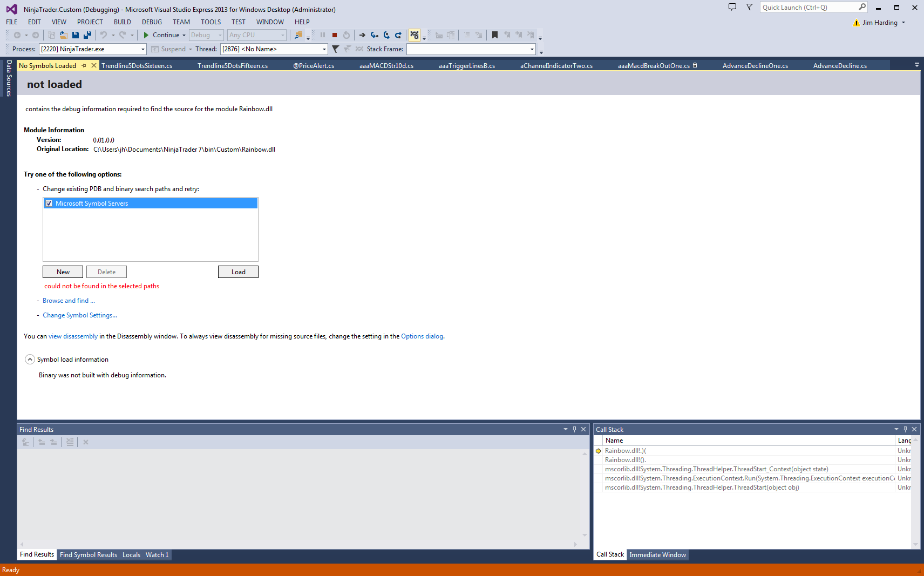
Task: Click the notifications filter funnel icon in title bar
Action: [750, 7]
